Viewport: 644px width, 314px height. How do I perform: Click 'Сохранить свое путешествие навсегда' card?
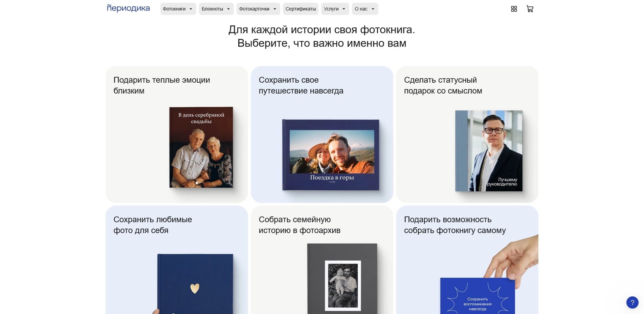coord(322,134)
